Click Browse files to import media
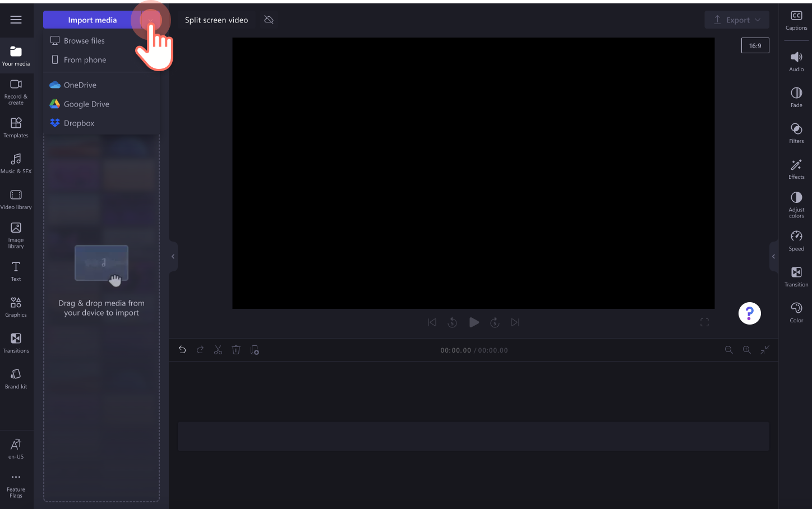 click(84, 40)
